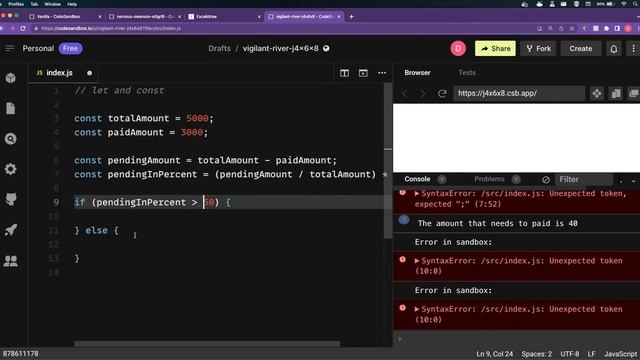Switch to the Excalidraw browser tab
Screen dimensions: 640x360
coord(224,17)
